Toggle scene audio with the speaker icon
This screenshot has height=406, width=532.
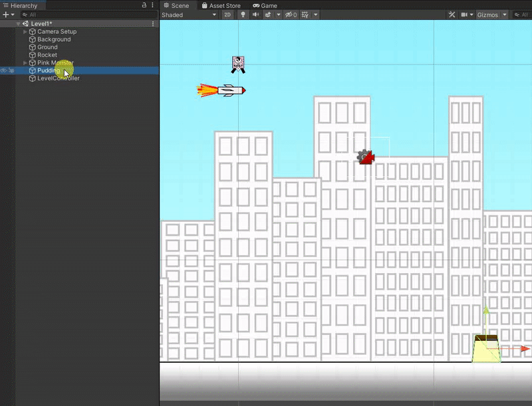[256, 15]
